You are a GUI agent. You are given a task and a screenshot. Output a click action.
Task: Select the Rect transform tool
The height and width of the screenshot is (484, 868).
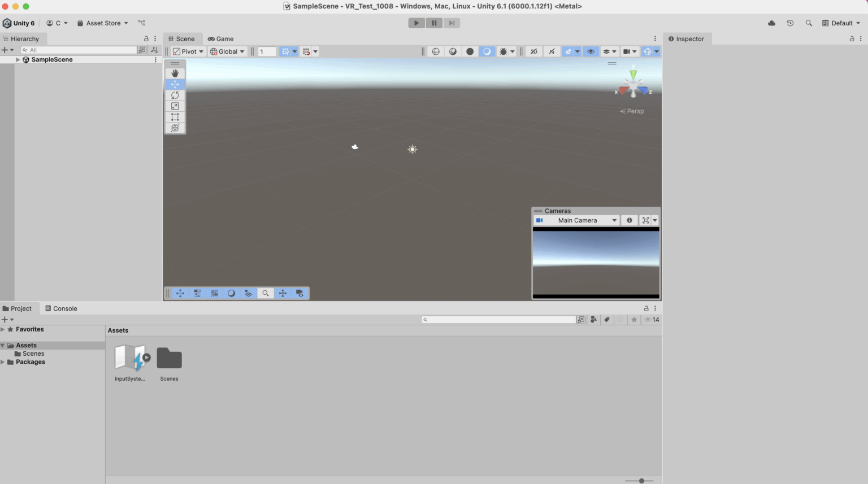pyautogui.click(x=175, y=117)
